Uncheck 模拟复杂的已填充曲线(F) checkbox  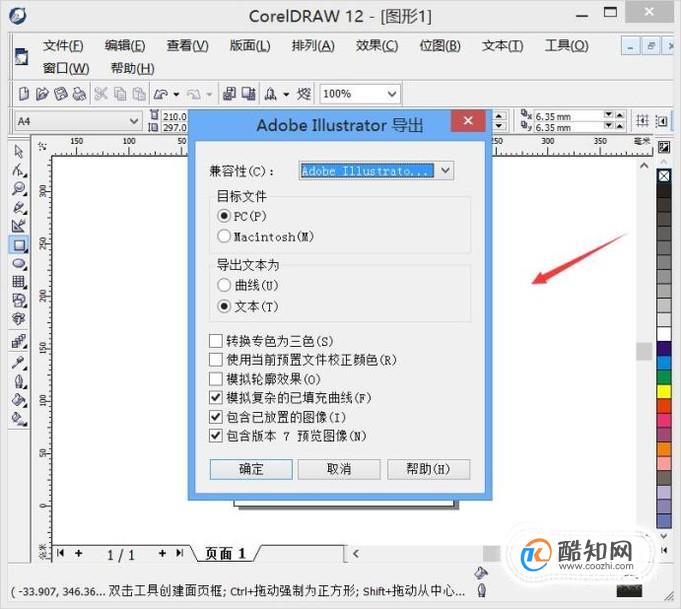pos(216,397)
